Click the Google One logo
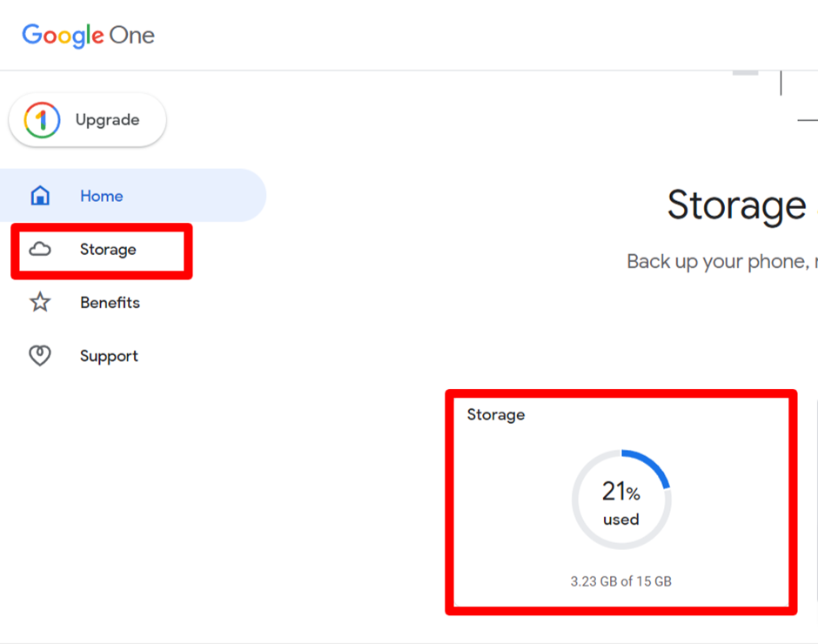Viewport: 818px width, 644px height. click(x=88, y=35)
